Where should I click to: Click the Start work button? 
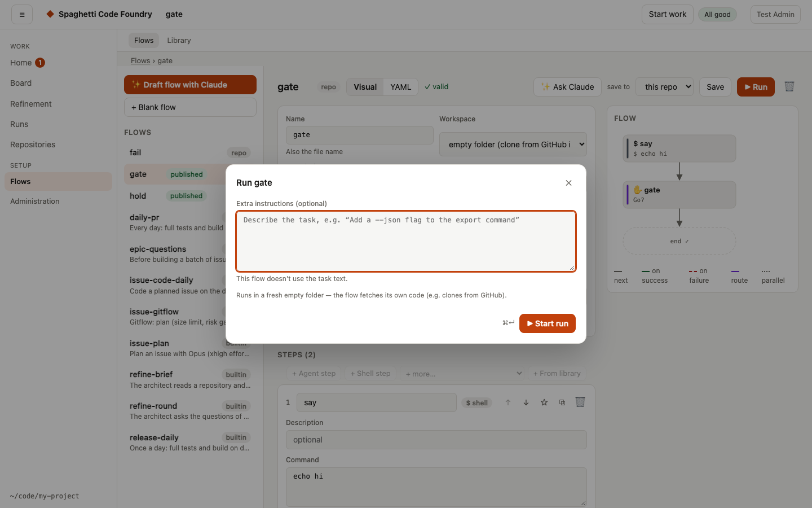[668, 15]
